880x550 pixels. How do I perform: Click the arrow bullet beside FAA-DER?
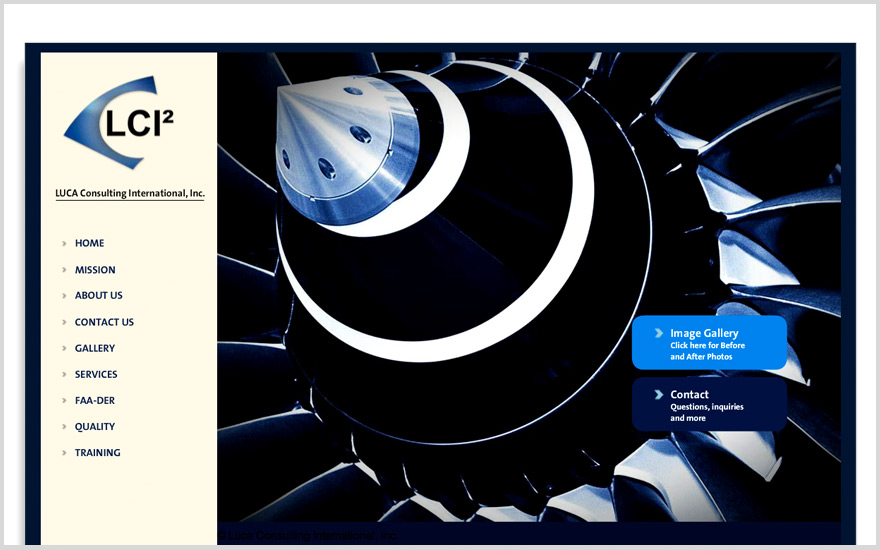[x=64, y=401]
